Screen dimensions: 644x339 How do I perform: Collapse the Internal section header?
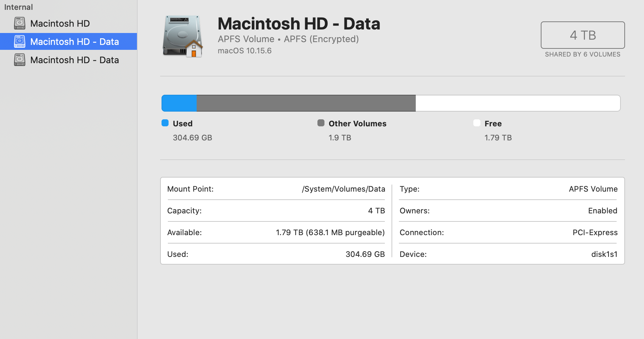click(x=19, y=7)
